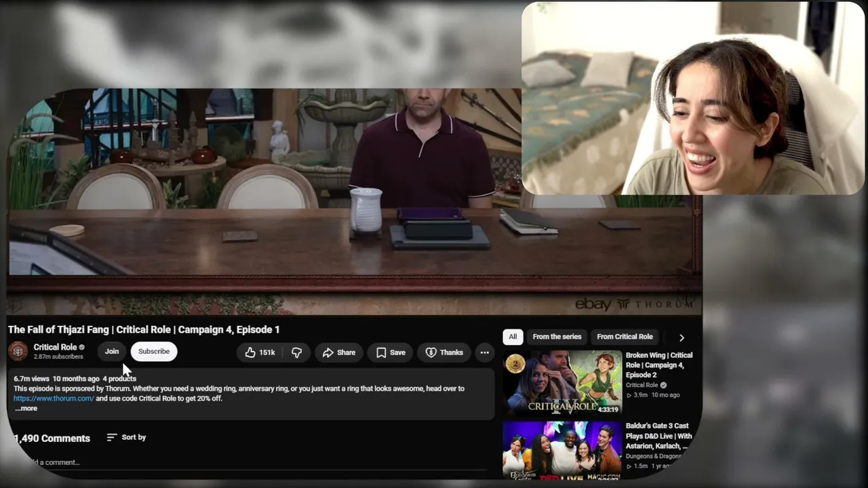Dislike the video with the thumbs-down icon
This screenshot has height=488, width=868.
point(296,352)
